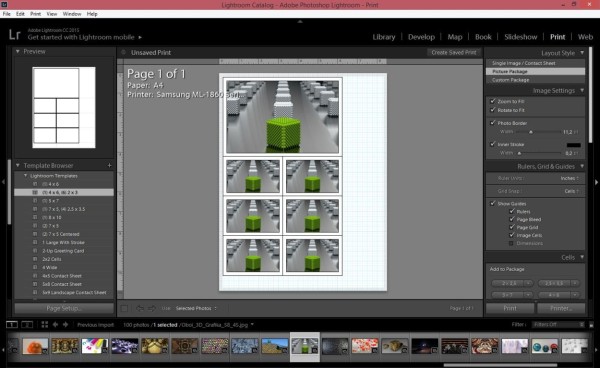Image resolution: width=600 pixels, height=368 pixels.
Task: Go back using filmstrip left arrow icon
Action: tap(55, 324)
